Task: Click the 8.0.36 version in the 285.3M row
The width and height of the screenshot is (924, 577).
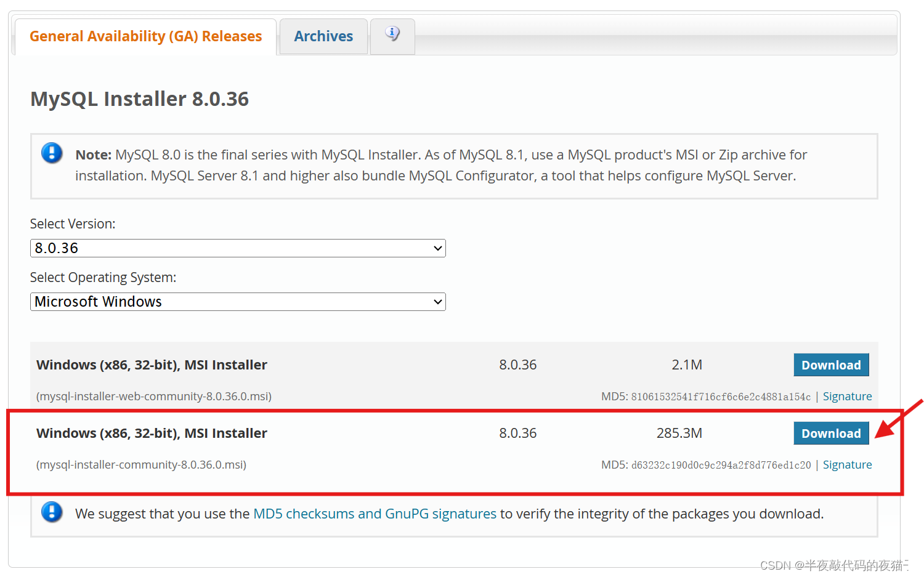Action: click(518, 434)
